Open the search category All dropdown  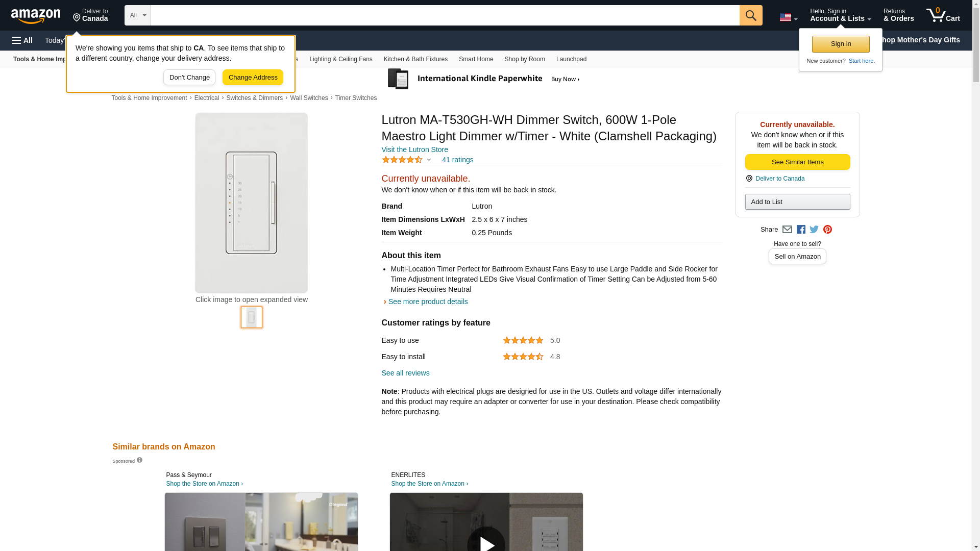(x=137, y=15)
